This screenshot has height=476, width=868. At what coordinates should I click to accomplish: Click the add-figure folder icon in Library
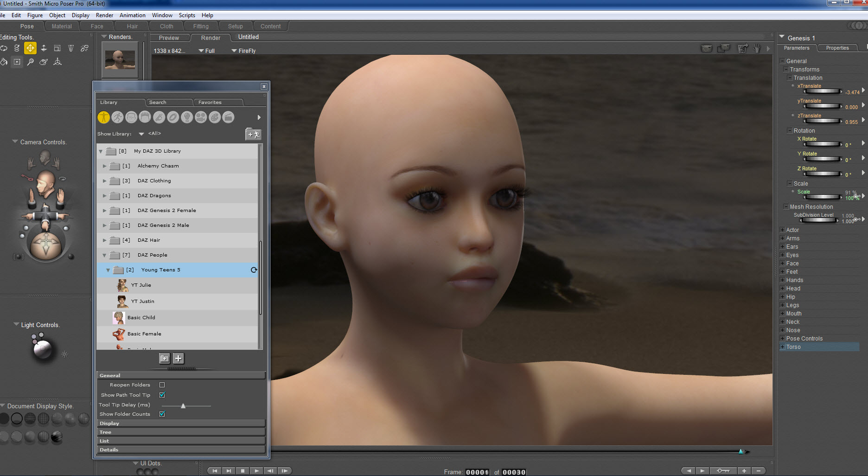point(253,135)
